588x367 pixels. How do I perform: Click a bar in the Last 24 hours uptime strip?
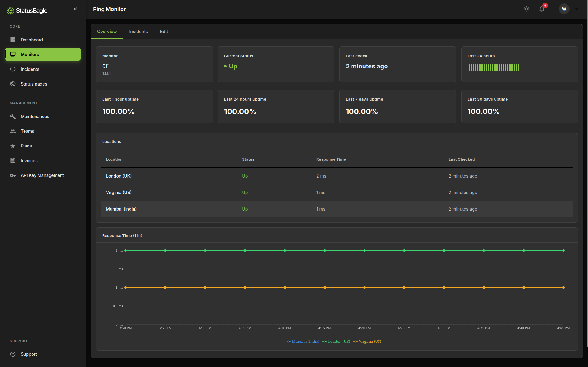pos(493,67)
